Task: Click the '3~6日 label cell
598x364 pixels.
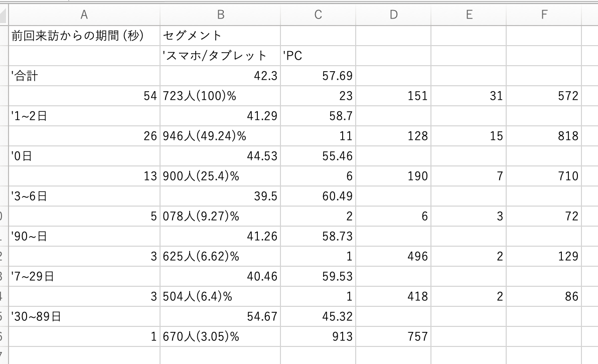Action: coord(84,196)
